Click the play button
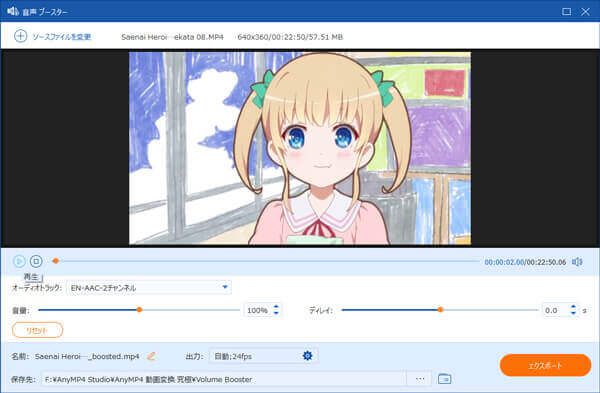Screen dimensions: 600x393 pyautogui.click(x=19, y=261)
